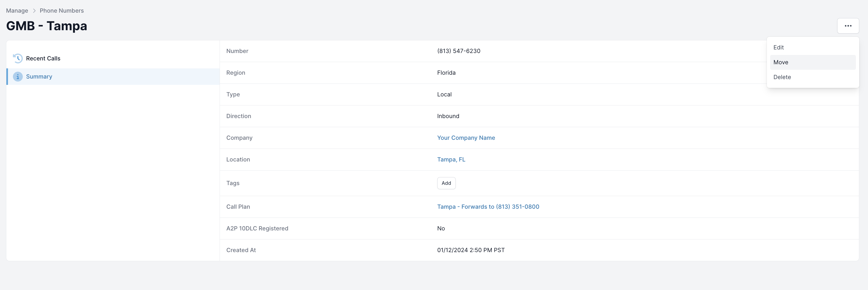Choose Delete from the dropdown menu
The height and width of the screenshot is (290, 868).
pyautogui.click(x=812, y=77)
